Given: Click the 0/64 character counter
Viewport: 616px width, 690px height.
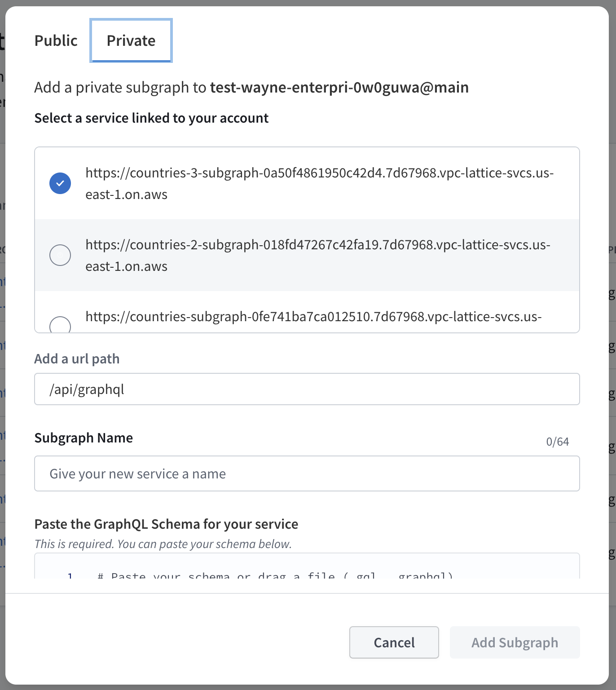Looking at the screenshot, I should (557, 442).
